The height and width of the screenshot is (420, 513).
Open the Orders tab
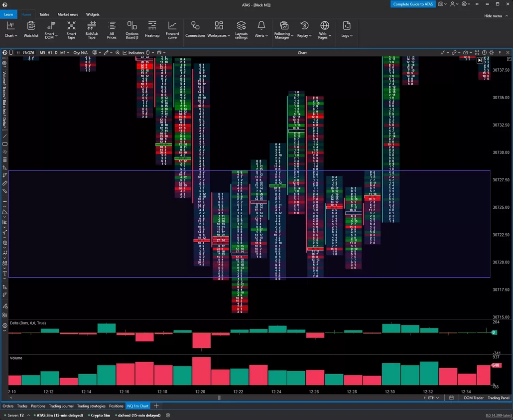[8, 406]
